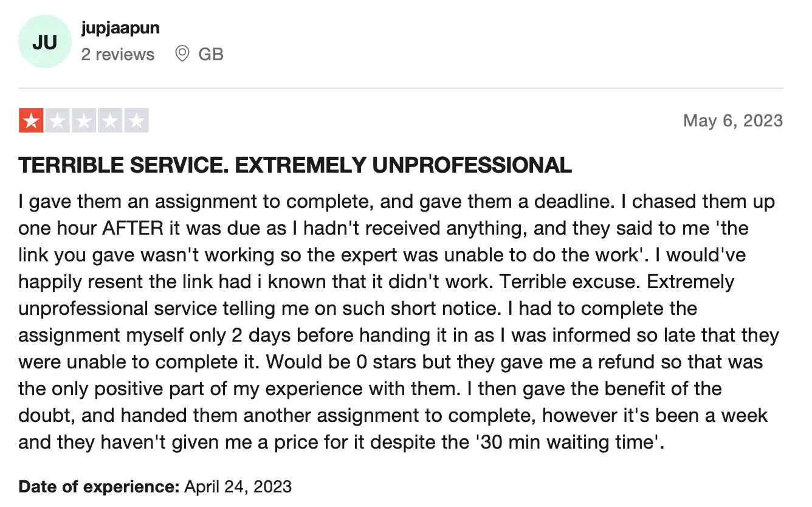Open the JU avatar circle
This screenshot has width=812, height=507.
[44, 43]
